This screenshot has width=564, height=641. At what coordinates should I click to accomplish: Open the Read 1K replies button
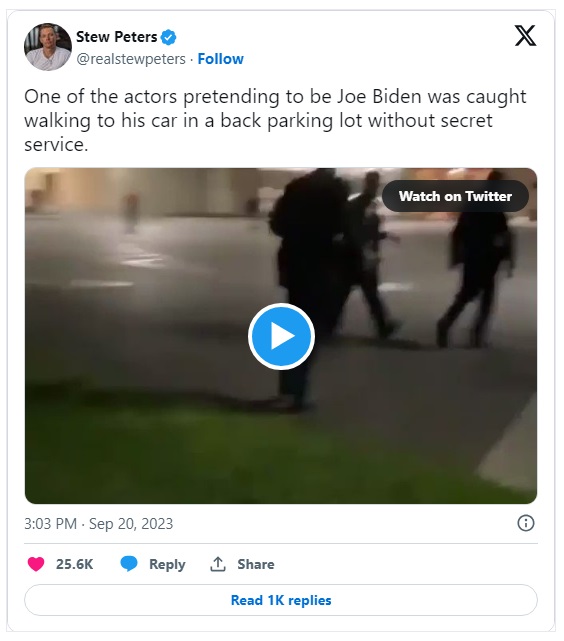tap(281, 600)
